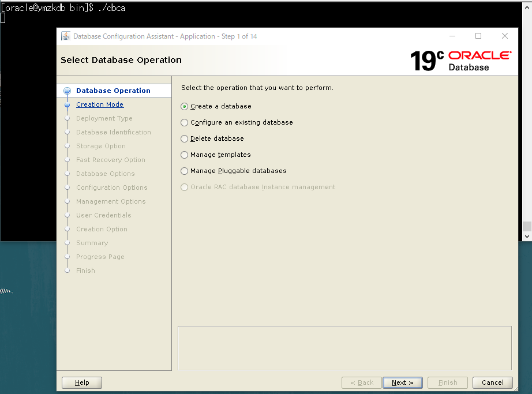Maximize the Database Configuration Assistant window
This screenshot has width=532, height=394.
point(478,36)
